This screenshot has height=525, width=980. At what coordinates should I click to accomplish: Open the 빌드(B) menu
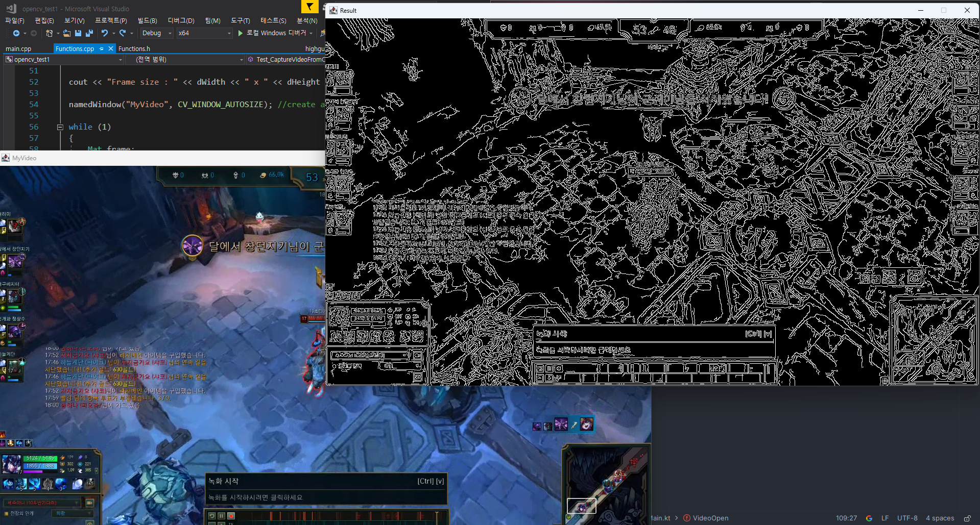coord(148,20)
